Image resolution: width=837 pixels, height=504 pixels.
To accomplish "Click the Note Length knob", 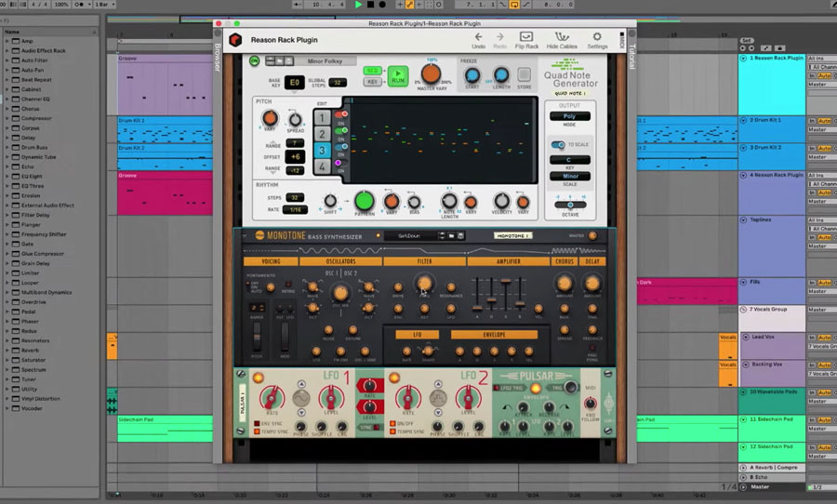I will point(449,201).
